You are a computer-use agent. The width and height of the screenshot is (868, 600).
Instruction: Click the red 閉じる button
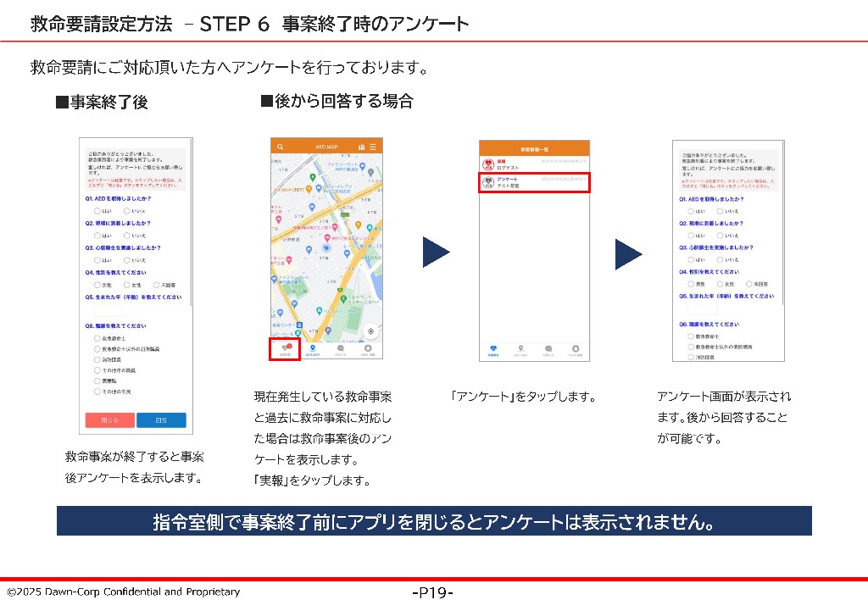coord(109,420)
